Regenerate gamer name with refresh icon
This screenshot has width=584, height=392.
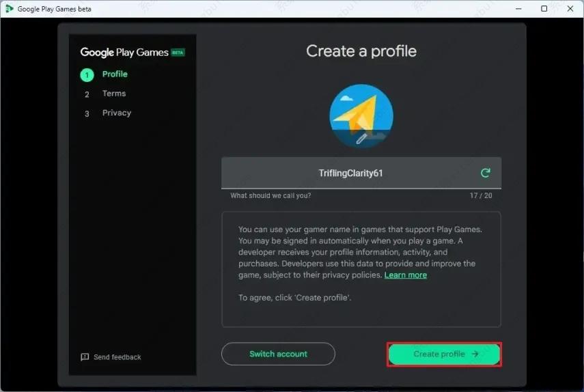(485, 173)
